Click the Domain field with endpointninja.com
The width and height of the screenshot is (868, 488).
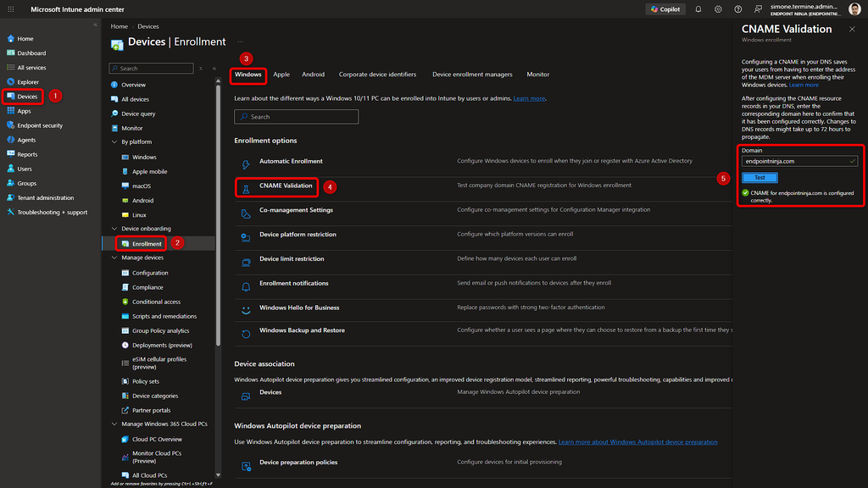[799, 162]
